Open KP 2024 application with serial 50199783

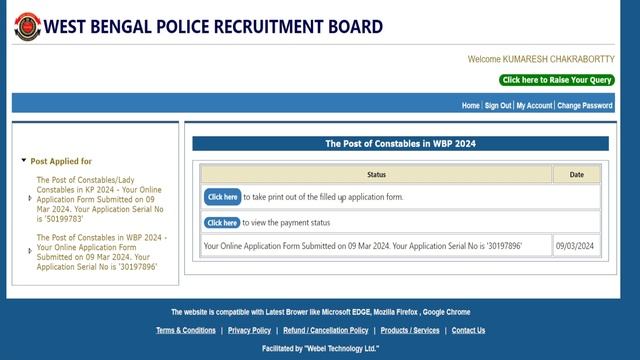(100, 200)
